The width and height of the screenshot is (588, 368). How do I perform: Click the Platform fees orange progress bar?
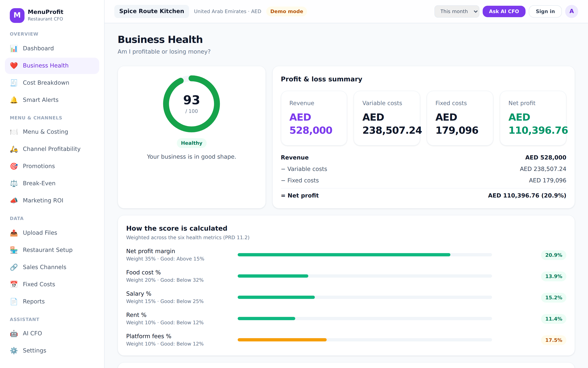pyautogui.click(x=365, y=340)
